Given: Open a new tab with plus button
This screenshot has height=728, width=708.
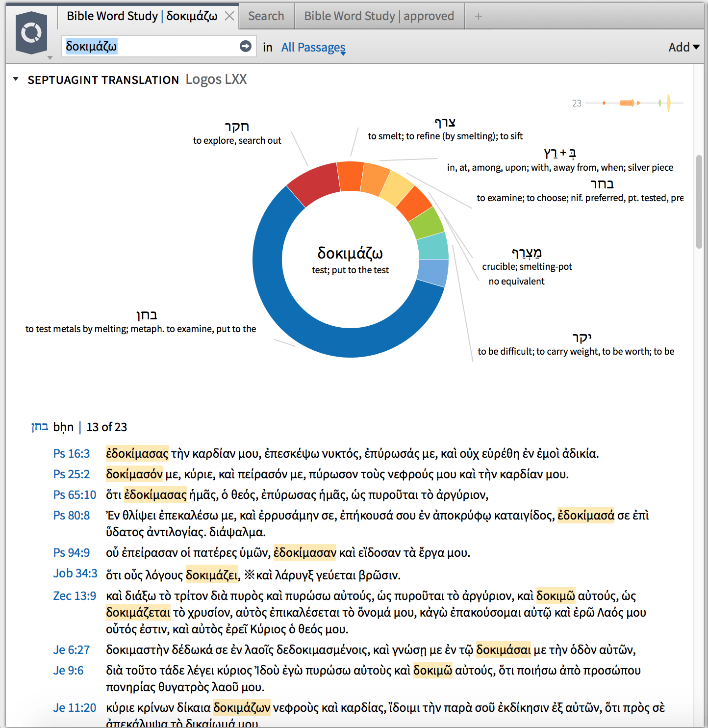Looking at the screenshot, I should (479, 16).
